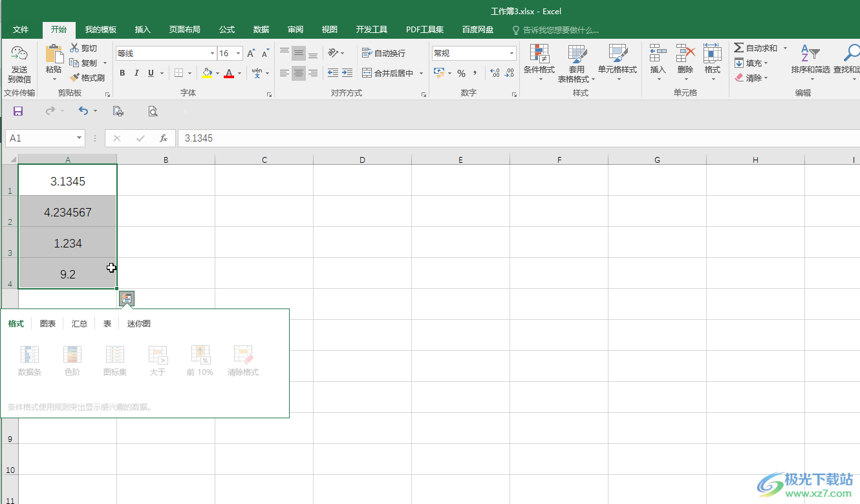Click the increase indent icon
The width and height of the screenshot is (860, 504).
pos(347,73)
